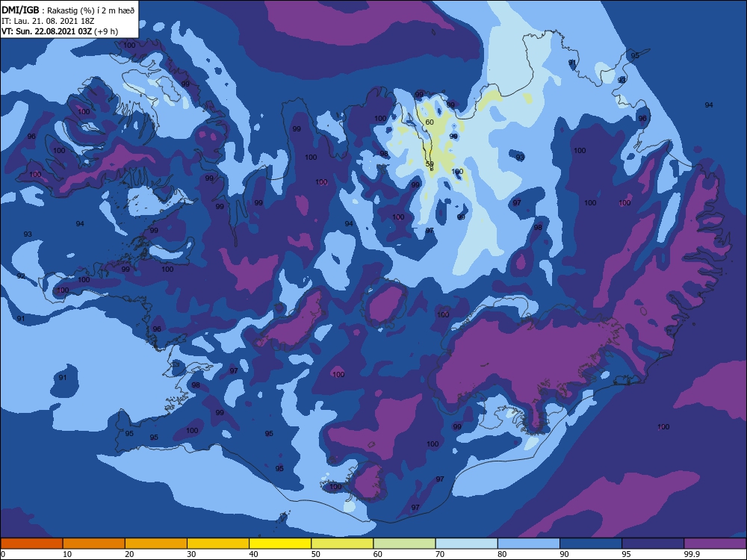
Task: Click the "59" humidity value on the map
Action: (430, 164)
